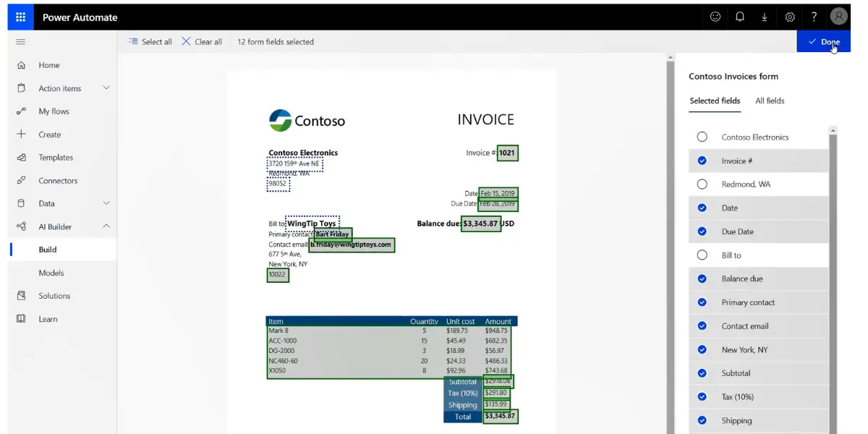Open the notifications bell

(740, 17)
